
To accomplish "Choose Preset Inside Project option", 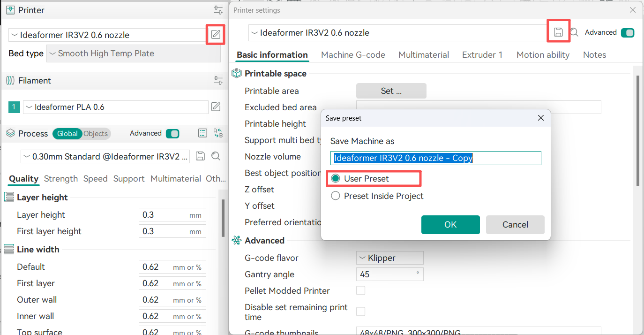I will (x=336, y=196).
